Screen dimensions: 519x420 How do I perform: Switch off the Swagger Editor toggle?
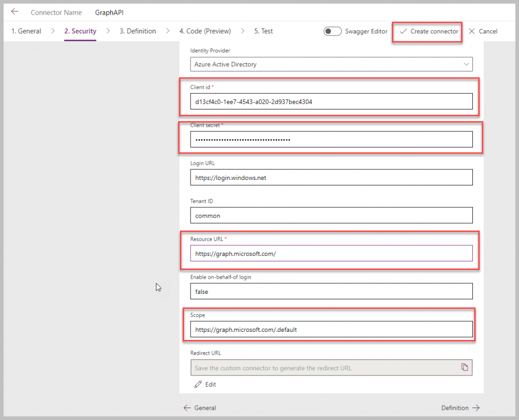pyautogui.click(x=332, y=31)
